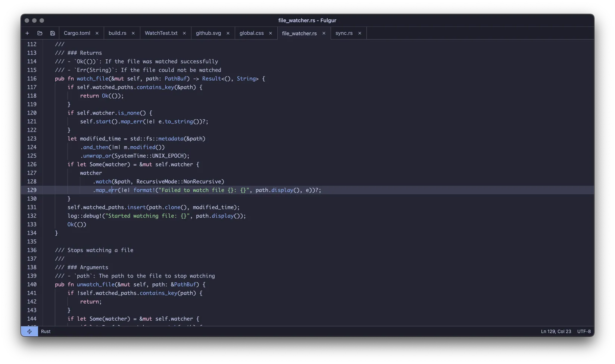Click the UTF-8 encoding indicator
Image resolution: width=615 pixels, height=364 pixels.
pos(584,332)
